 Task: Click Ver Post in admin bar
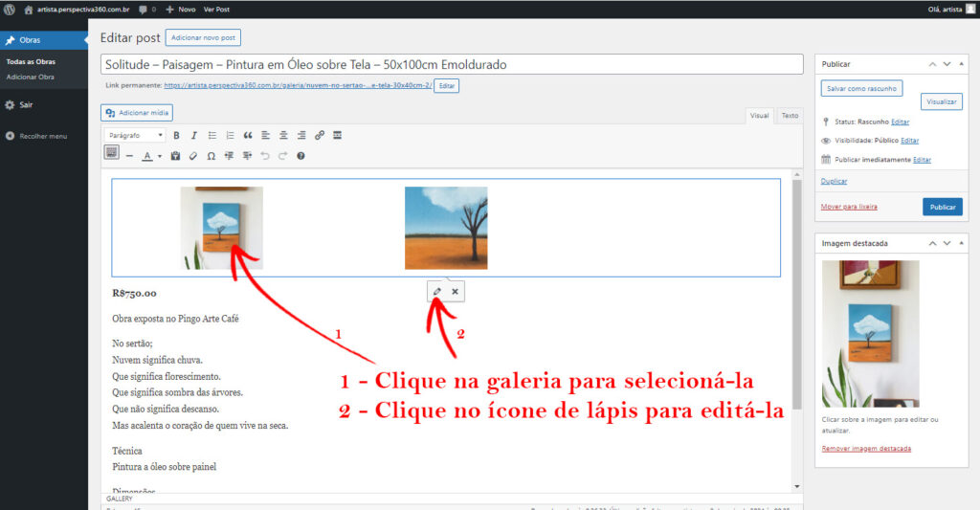pyautogui.click(x=216, y=10)
